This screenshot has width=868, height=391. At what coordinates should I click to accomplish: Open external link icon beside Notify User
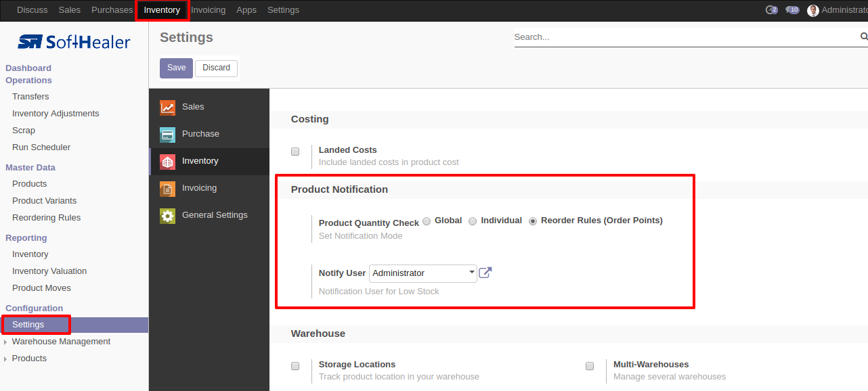coord(485,273)
